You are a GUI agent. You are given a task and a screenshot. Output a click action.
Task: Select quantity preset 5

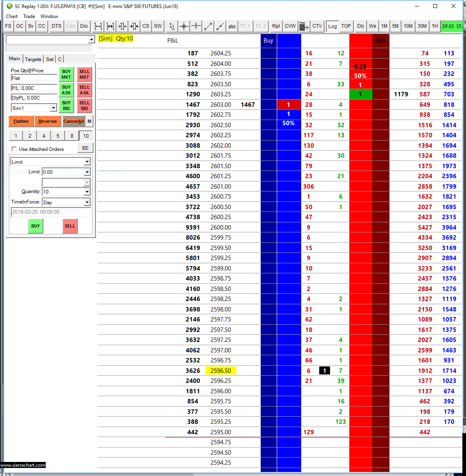[x=58, y=136]
